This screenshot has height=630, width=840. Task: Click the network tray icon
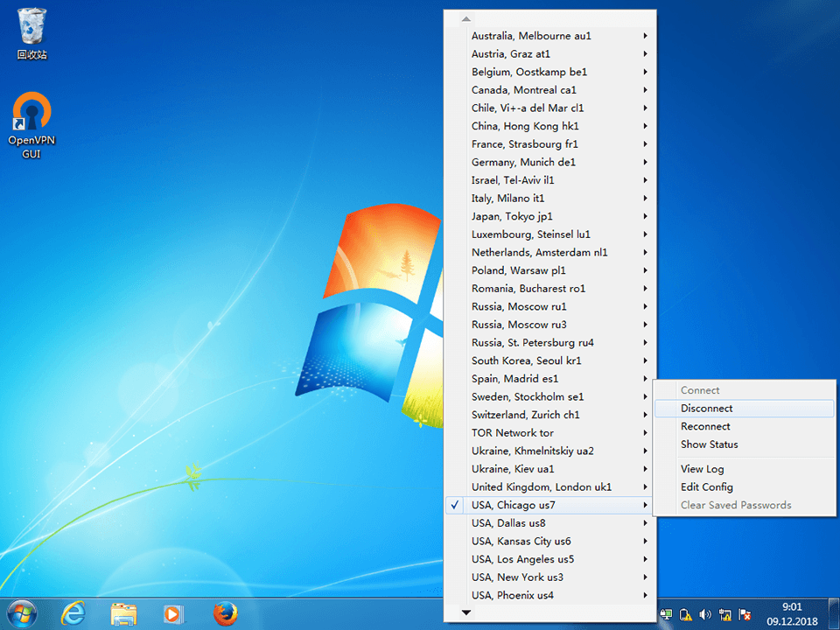click(x=724, y=614)
